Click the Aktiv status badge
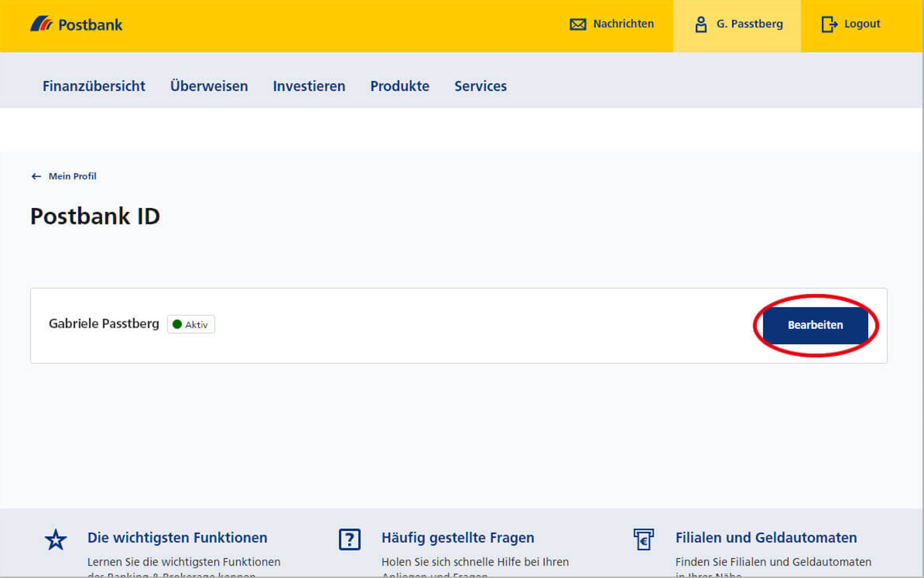Image resolution: width=924 pixels, height=578 pixels. pyautogui.click(x=191, y=324)
